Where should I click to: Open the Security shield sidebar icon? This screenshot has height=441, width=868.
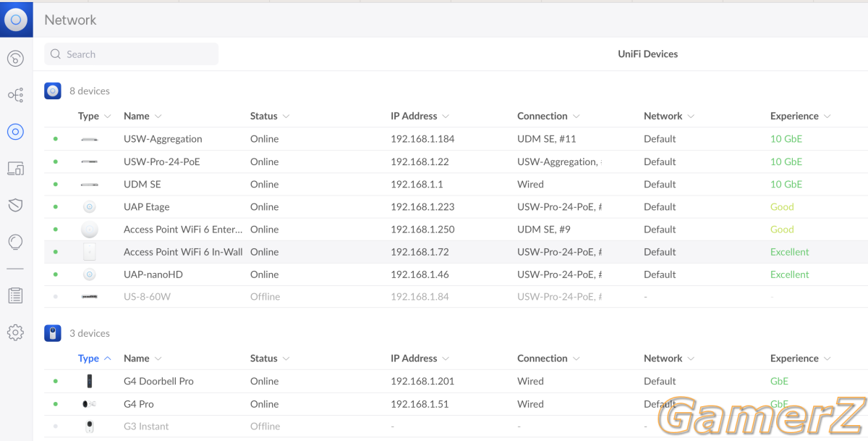[x=15, y=206]
